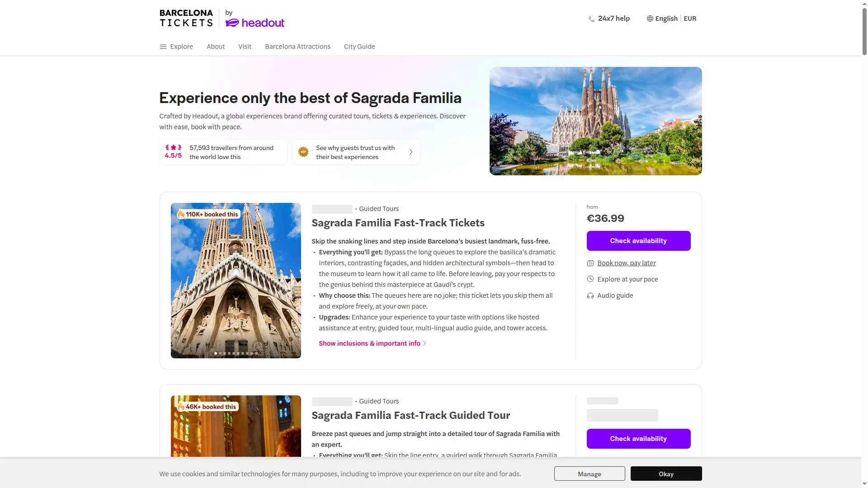Click the Fast-Track Guided Tour photo thumbnail

coord(236,426)
